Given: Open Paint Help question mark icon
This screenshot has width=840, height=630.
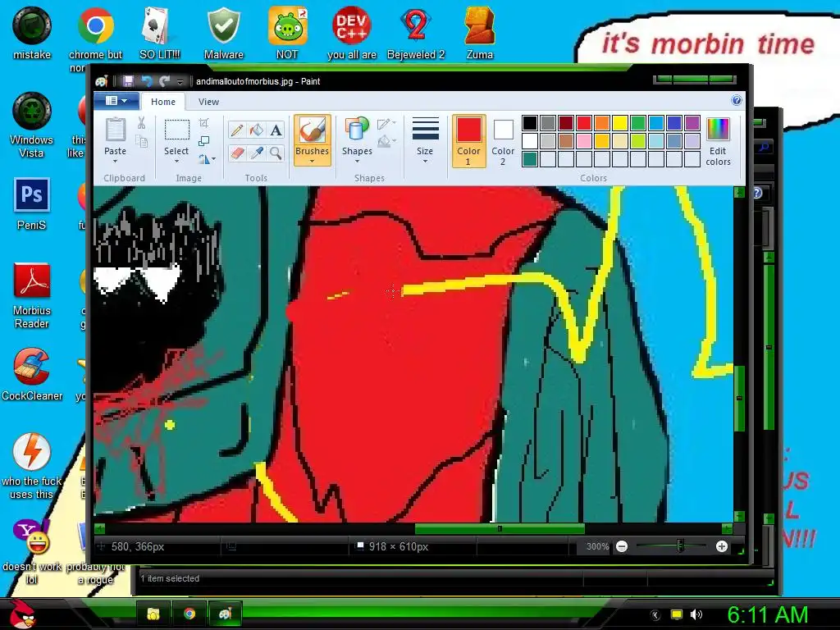Looking at the screenshot, I should 737,100.
